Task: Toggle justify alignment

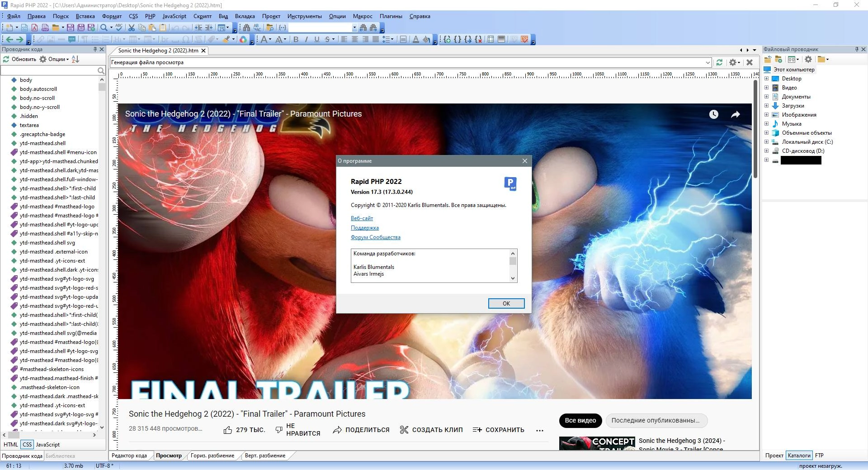Action: pyautogui.click(x=376, y=39)
